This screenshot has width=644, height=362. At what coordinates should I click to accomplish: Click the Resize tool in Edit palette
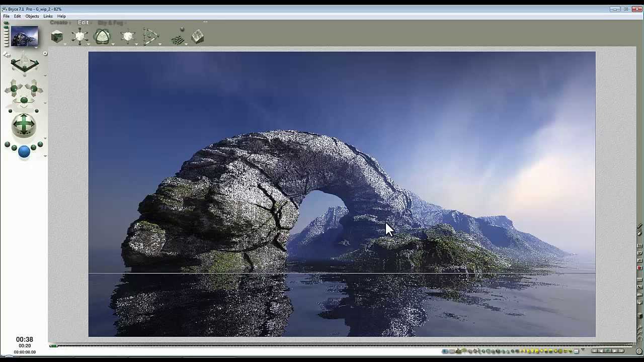[79, 36]
